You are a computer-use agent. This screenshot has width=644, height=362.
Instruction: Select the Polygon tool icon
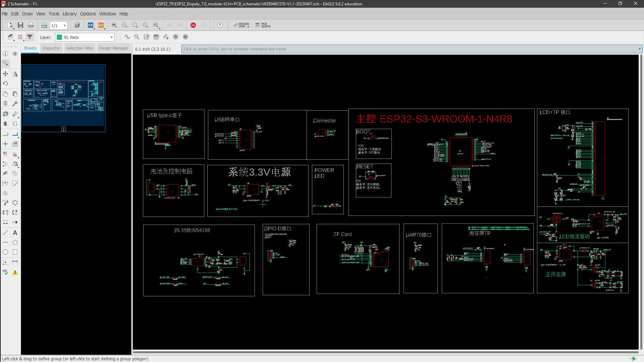tap(15, 242)
